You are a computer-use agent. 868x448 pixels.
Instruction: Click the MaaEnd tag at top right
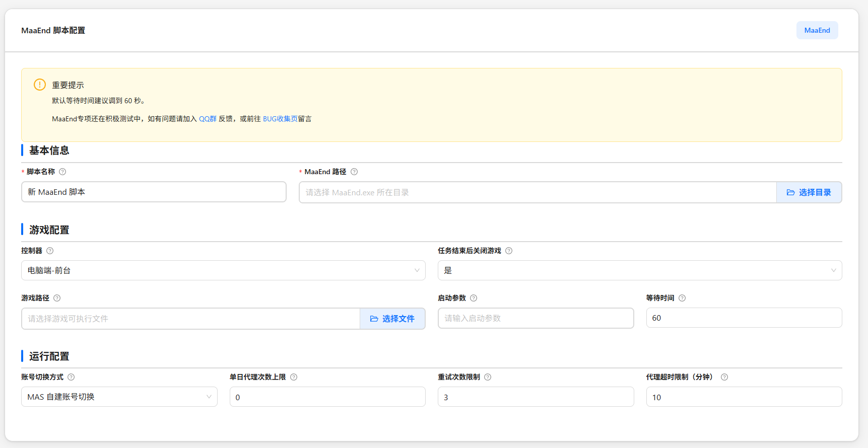(x=817, y=30)
